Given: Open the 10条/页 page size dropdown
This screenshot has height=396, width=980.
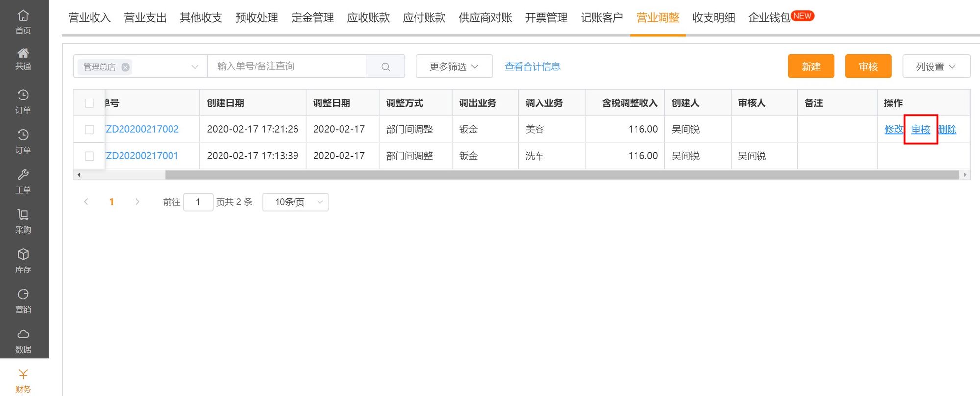Looking at the screenshot, I should pos(295,202).
